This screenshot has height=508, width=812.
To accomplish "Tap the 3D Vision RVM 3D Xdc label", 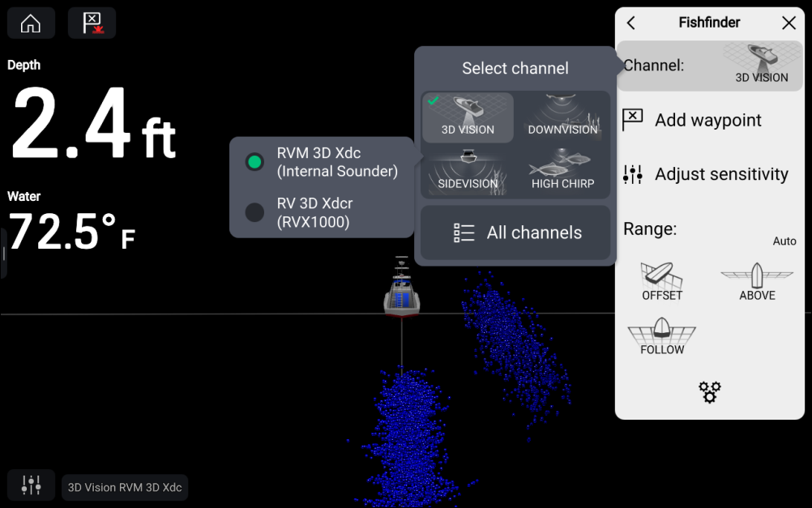I will click(x=125, y=488).
